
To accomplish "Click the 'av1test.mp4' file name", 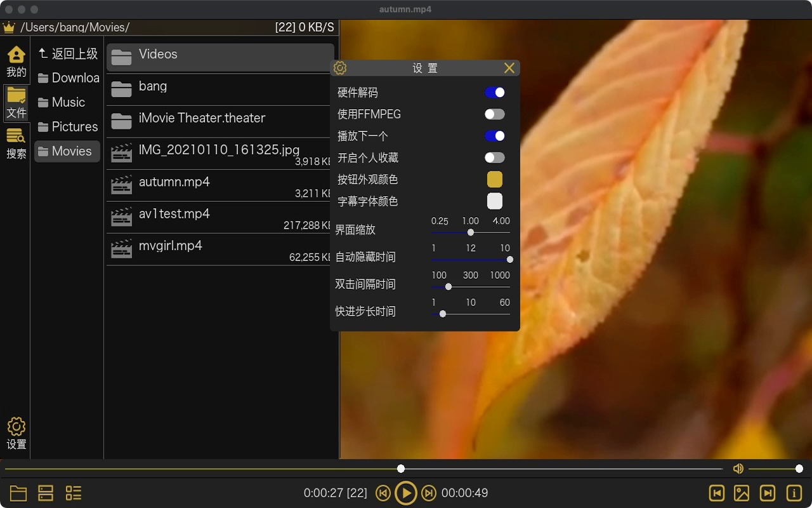I will pyautogui.click(x=174, y=213).
